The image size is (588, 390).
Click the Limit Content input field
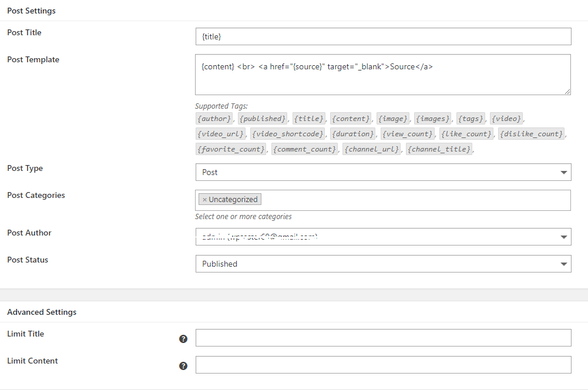pos(383,365)
